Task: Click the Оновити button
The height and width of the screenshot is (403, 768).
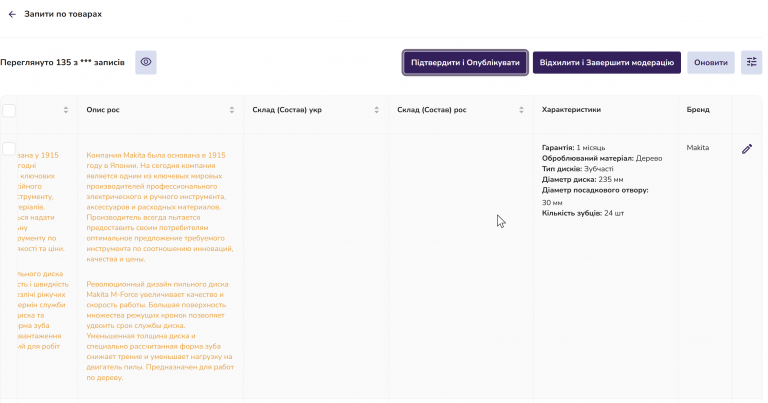Action: point(711,63)
